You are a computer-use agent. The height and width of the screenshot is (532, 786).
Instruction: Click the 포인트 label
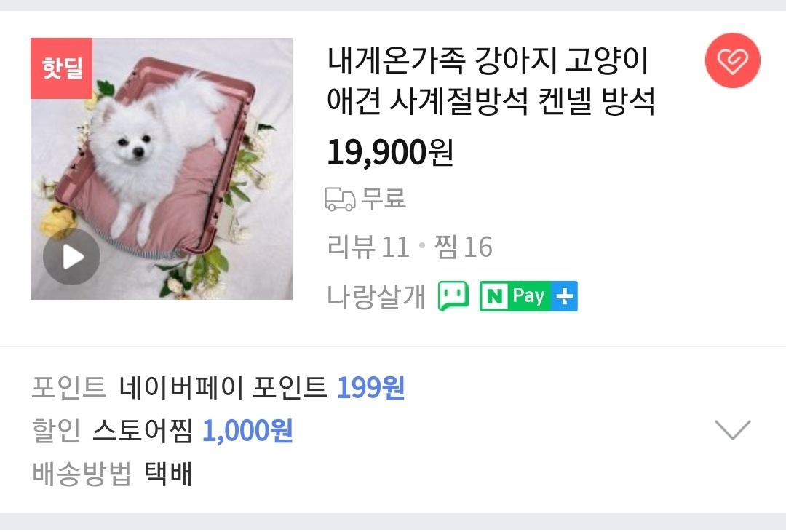pos(68,388)
